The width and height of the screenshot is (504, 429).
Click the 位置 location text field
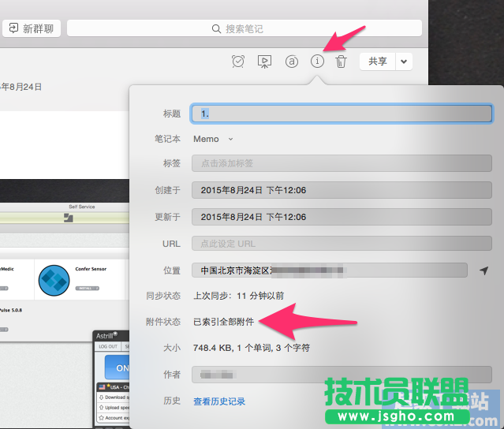tap(330, 270)
